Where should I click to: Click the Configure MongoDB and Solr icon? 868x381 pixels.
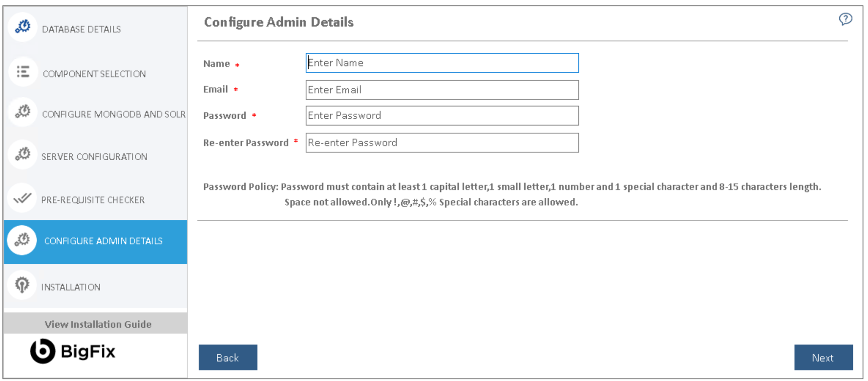point(22,112)
